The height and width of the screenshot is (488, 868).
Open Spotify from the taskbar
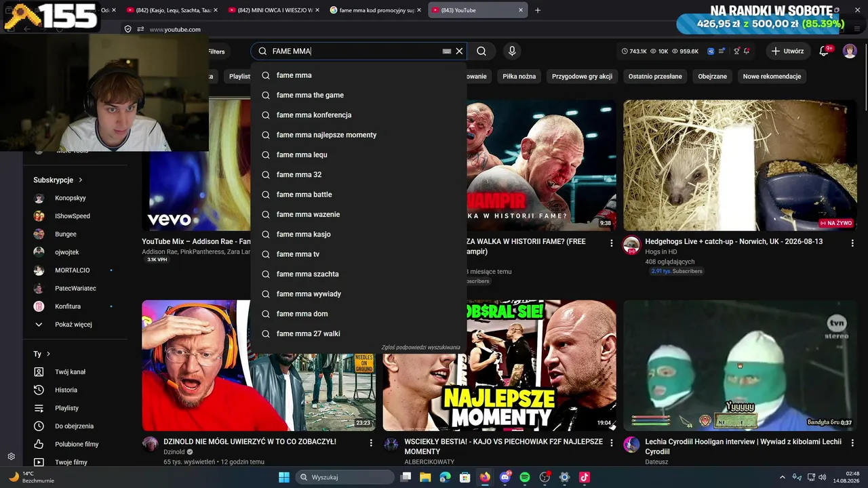[525, 477]
